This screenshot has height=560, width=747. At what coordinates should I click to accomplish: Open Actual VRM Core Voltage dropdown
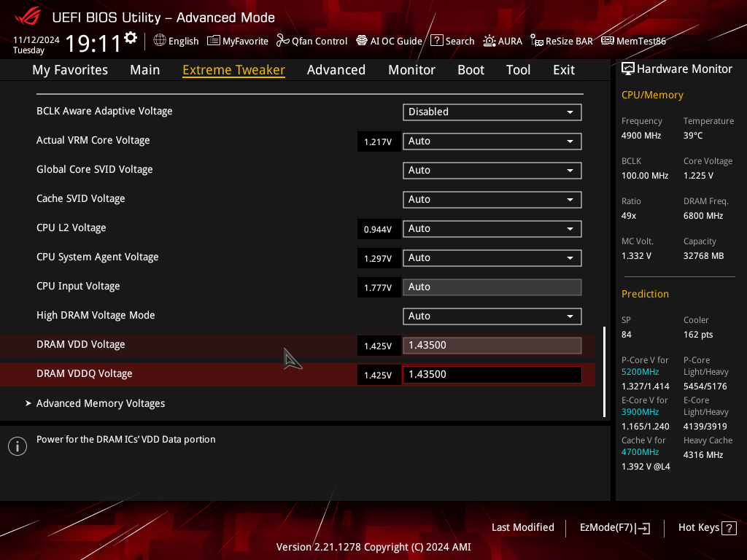pos(492,141)
